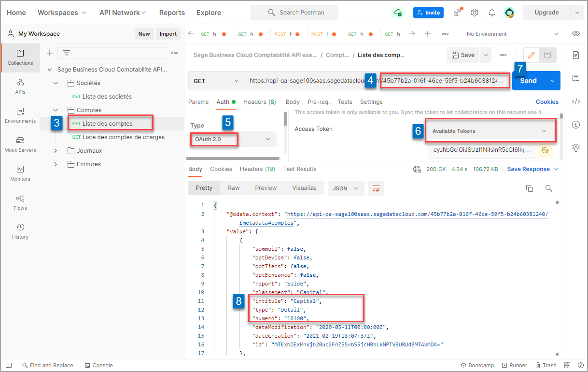
Task: Open the Flows sidebar panel
Action: pyautogui.click(x=20, y=202)
